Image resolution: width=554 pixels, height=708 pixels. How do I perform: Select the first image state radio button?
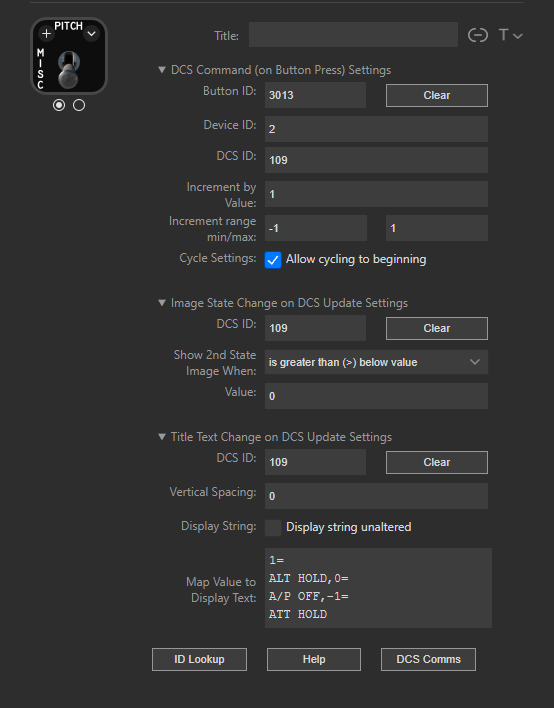[x=59, y=105]
